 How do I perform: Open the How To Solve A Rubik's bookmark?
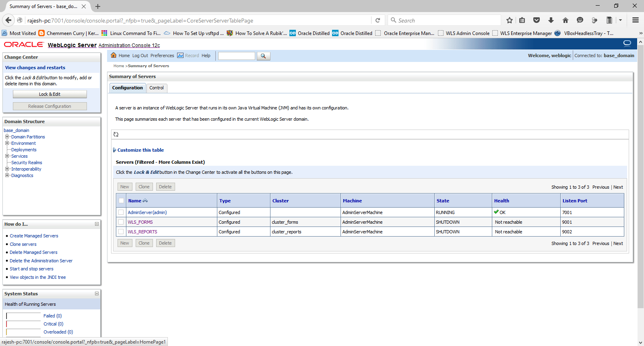pos(257,33)
